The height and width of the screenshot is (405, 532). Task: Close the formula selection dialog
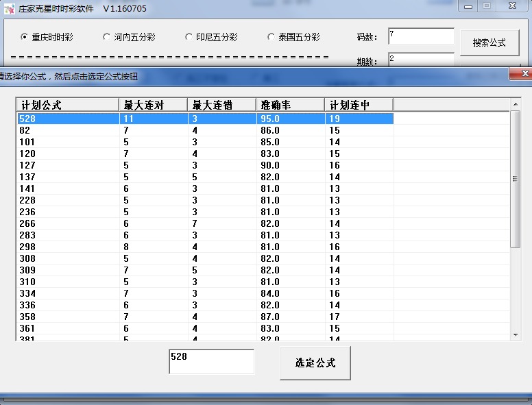pyautogui.click(x=525, y=73)
